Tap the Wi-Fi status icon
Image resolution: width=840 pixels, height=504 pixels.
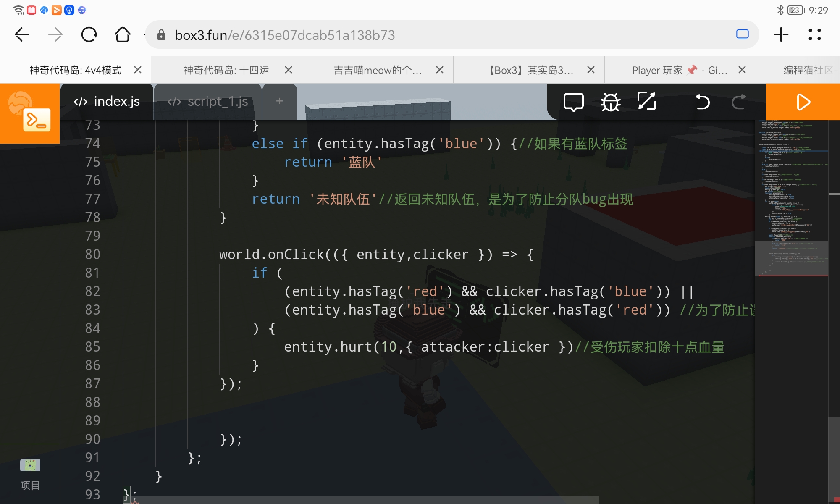18,10
